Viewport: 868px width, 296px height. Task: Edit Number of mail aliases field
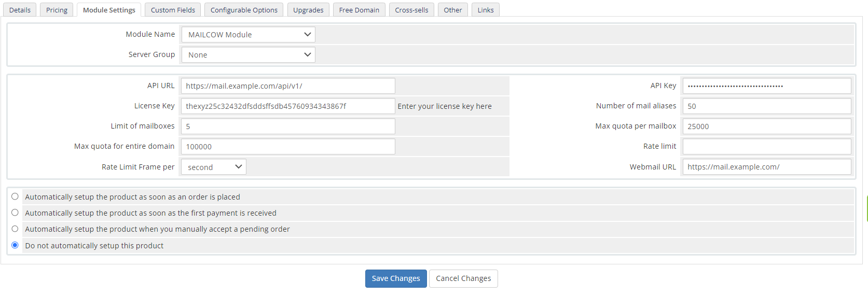tap(767, 106)
